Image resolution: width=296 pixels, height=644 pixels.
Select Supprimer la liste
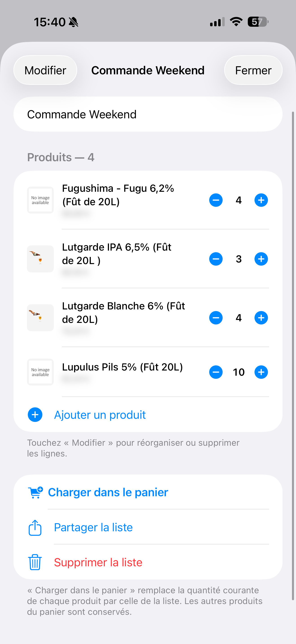[98, 562]
